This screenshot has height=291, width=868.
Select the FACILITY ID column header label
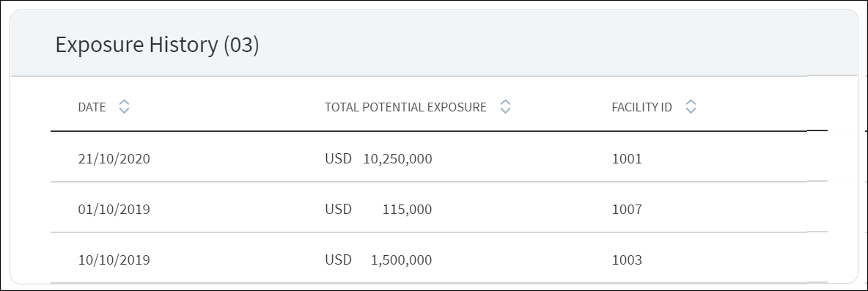coord(641,107)
